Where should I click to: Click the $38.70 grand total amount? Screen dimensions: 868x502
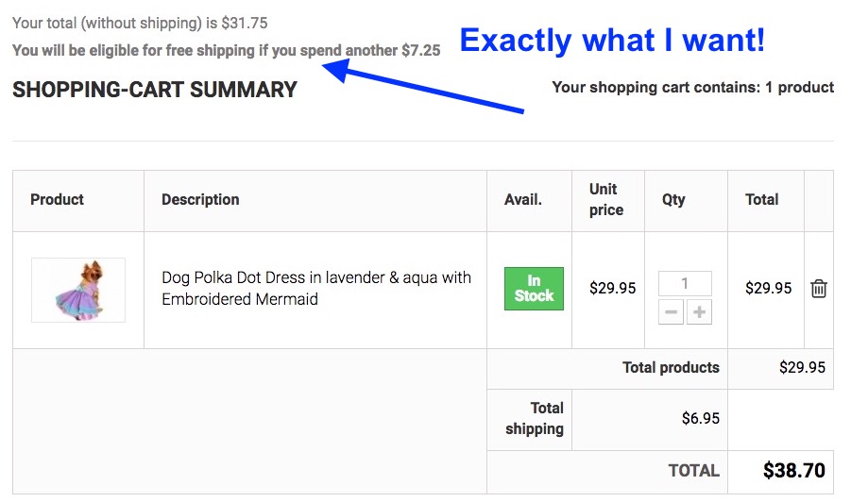coord(793,471)
